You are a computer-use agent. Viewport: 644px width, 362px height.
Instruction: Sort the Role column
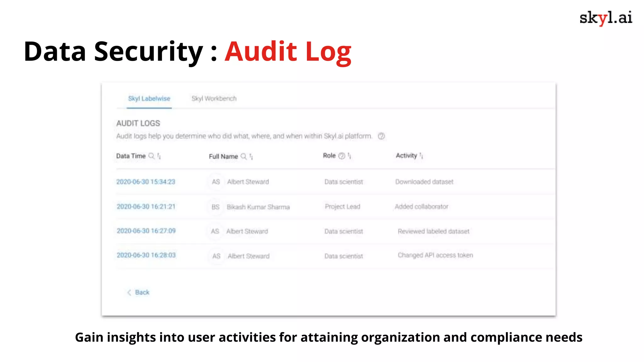point(349,156)
